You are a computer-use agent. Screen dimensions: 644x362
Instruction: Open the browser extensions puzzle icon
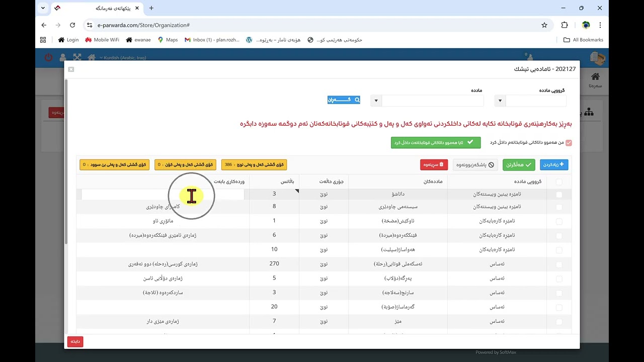(x=565, y=25)
